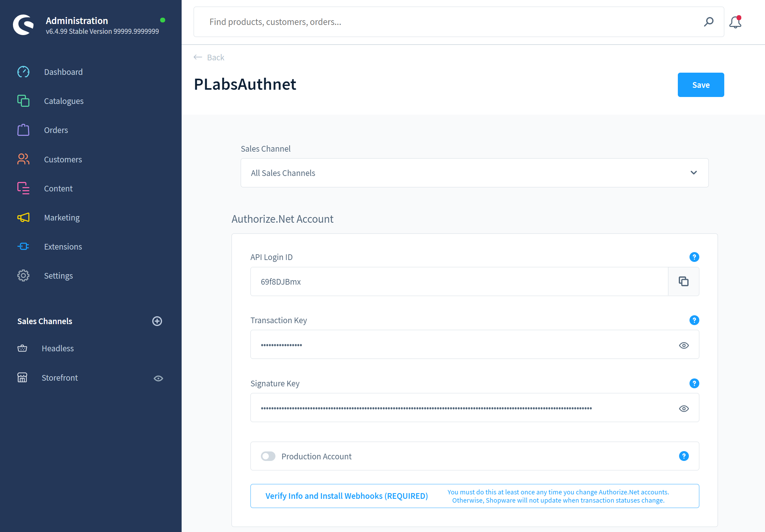765x532 pixels.
Task: Click the Settings gear icon
Action: pos(23,276)
